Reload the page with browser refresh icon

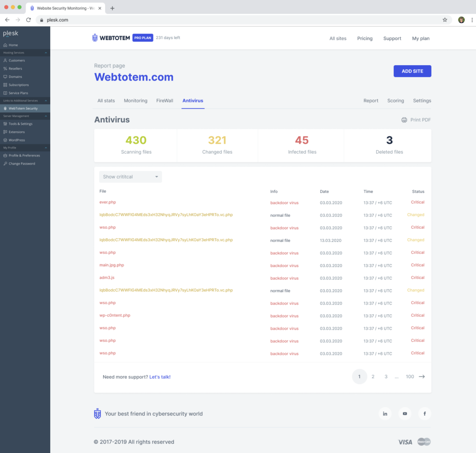point(28,20)
